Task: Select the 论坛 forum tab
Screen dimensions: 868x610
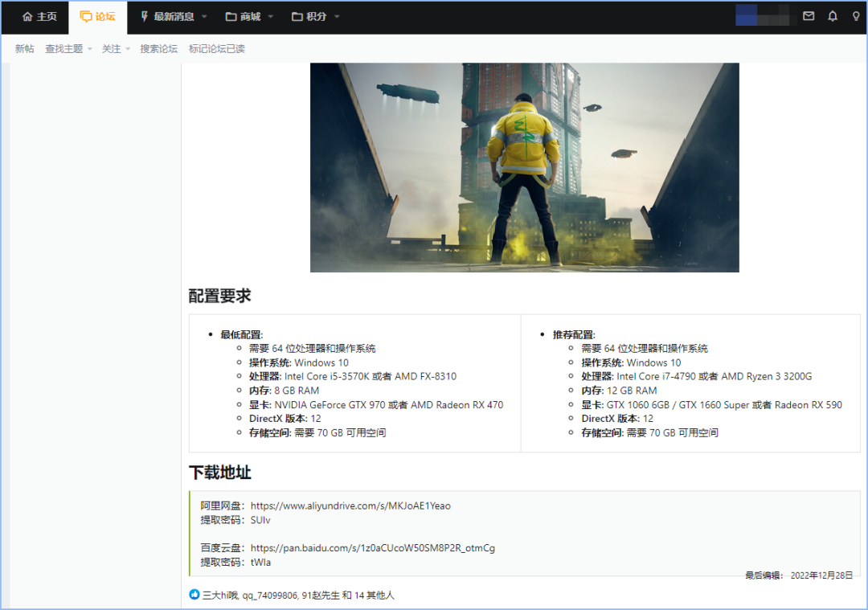Action: click(x=97, y=17)
